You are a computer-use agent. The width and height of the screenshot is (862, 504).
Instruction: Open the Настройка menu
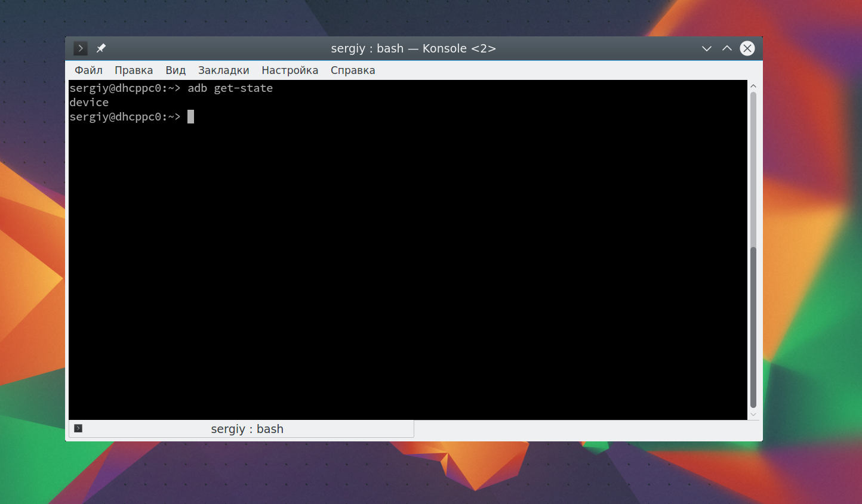pyautogui.click(x=290, y=70)
